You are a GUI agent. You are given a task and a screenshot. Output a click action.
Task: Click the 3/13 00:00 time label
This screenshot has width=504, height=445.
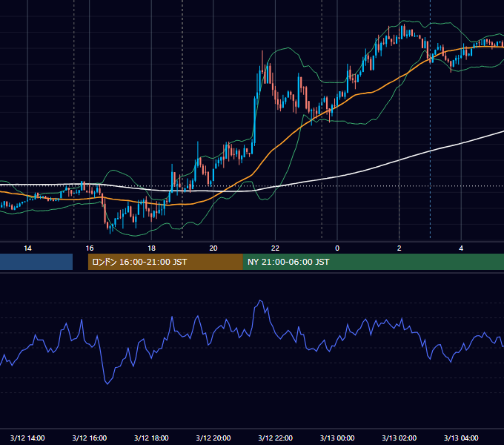tap(337, 438)
